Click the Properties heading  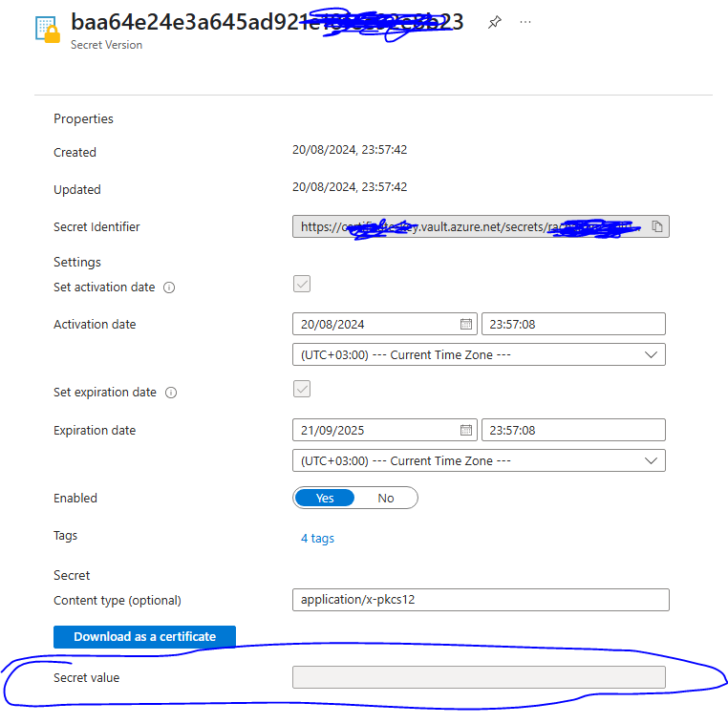pyautogui.click(x=83, y=118)
